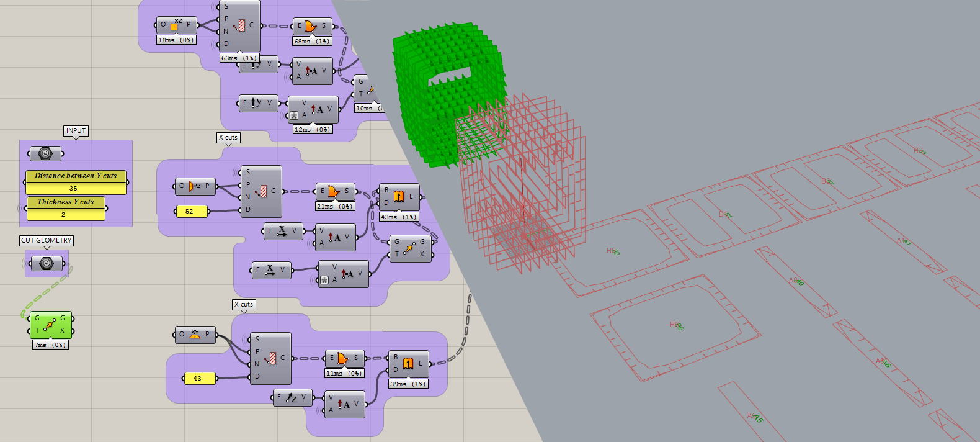Select Extrude component showing 39ms profiler
The width and height of the screenshot is (980, 442).
pyautogui.click(x=408, y=363)
